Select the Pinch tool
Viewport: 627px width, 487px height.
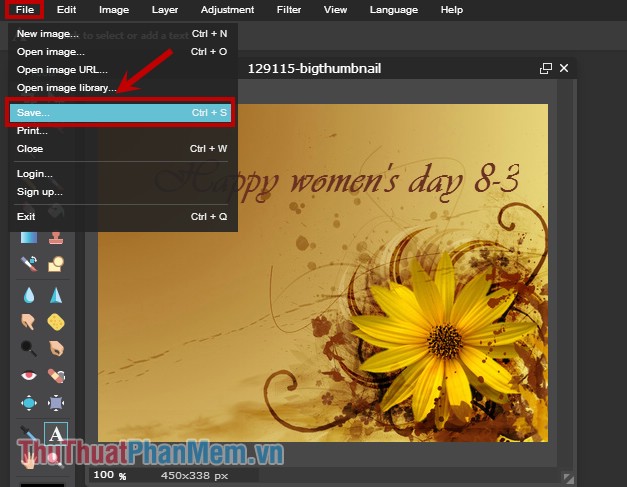[x=56, y=404]
